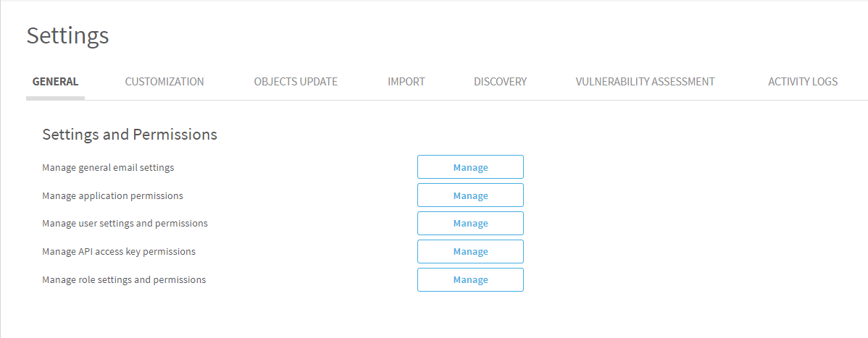868x338 pixels.
Task: Select the General tab
Action: click(x=55, y=82)
